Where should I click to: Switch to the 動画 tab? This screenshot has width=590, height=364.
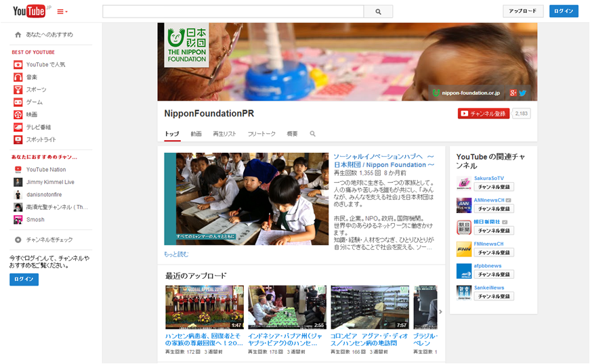click(x=196, y=134)
